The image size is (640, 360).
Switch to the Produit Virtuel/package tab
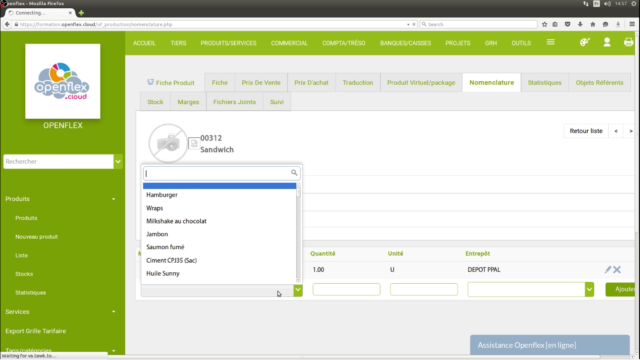pos(421,82)
